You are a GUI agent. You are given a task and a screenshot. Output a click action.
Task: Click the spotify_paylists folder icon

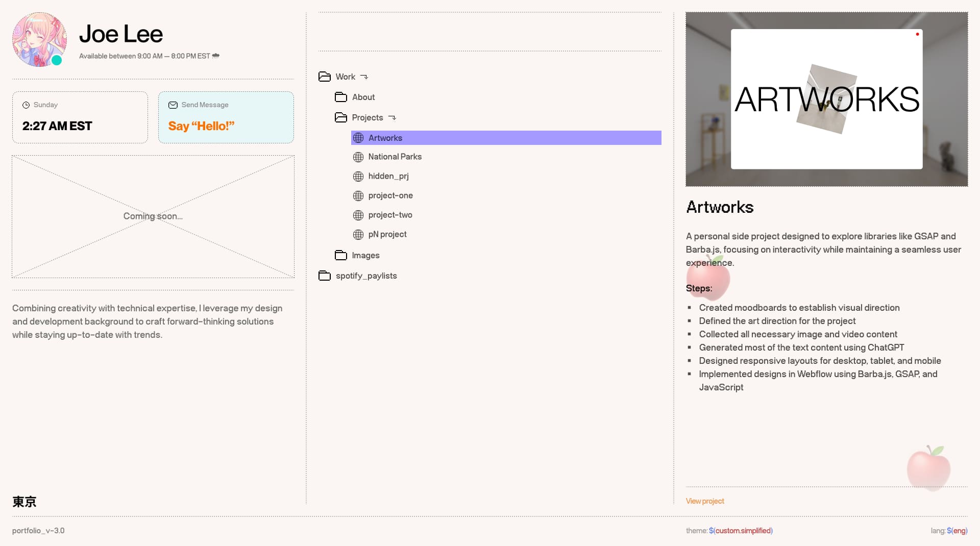point(324,276)
